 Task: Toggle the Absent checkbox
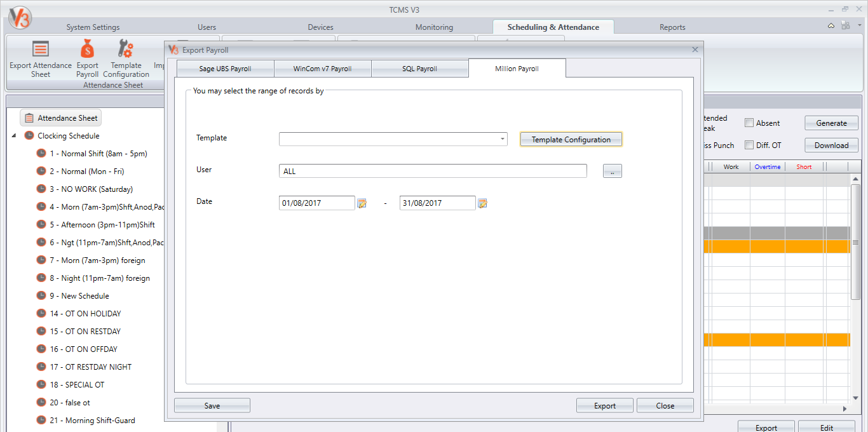point(749,123)
